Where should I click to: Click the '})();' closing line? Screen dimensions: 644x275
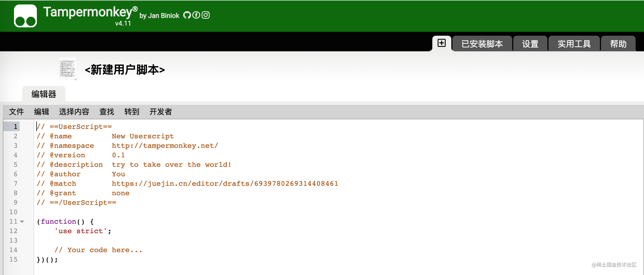(x=47, y=260)
